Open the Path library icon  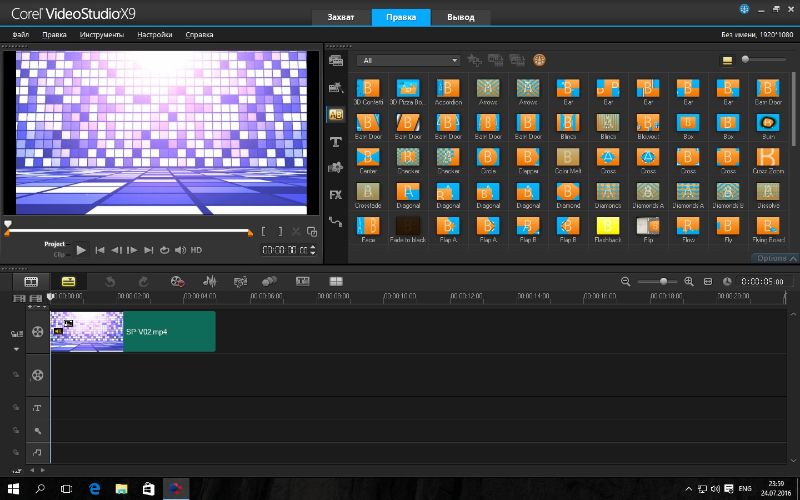click(x=335, y=221)
